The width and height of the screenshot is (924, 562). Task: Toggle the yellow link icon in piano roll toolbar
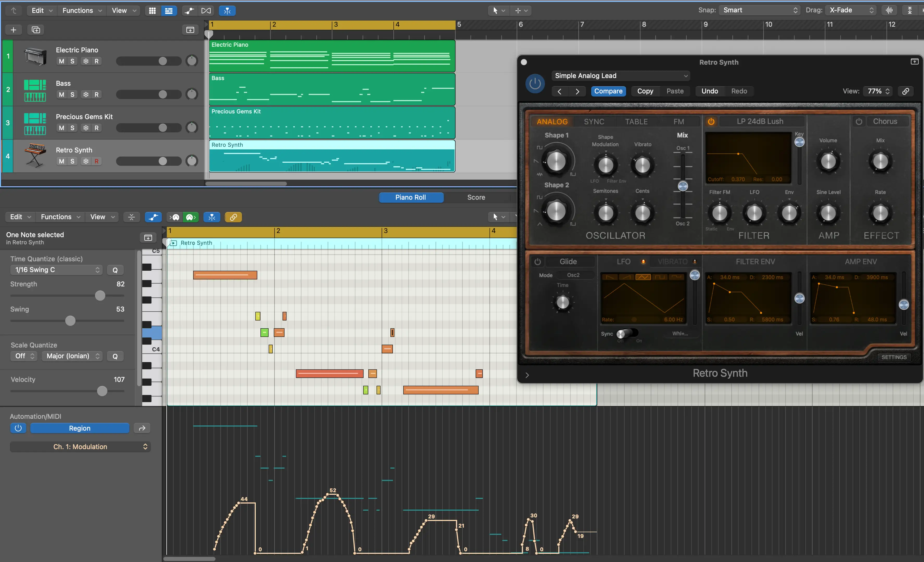(233, 217)
